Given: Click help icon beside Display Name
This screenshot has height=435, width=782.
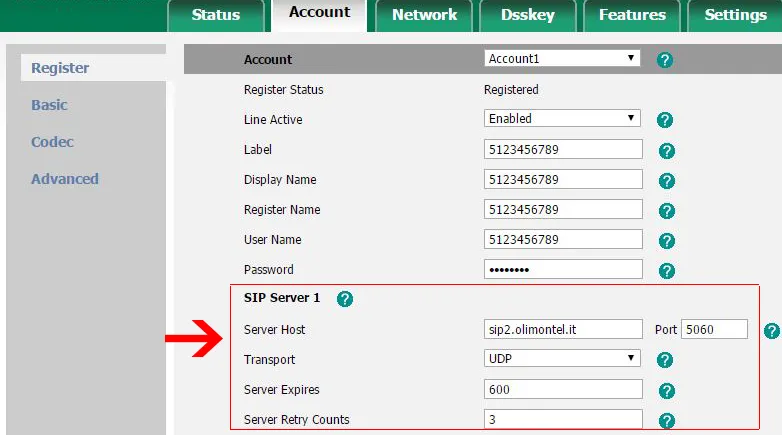Looking at the screenshot, I should tap(667, 181).
